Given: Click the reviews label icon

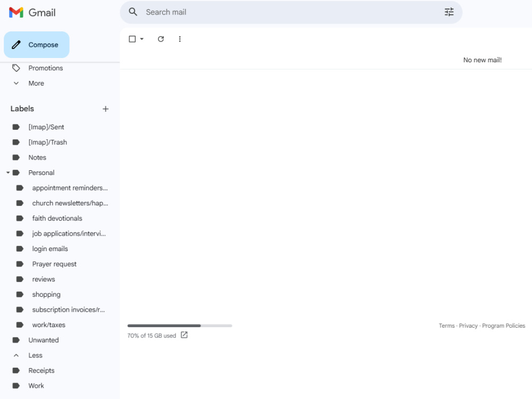Looking at the screenshot, I should coord(20,279).
